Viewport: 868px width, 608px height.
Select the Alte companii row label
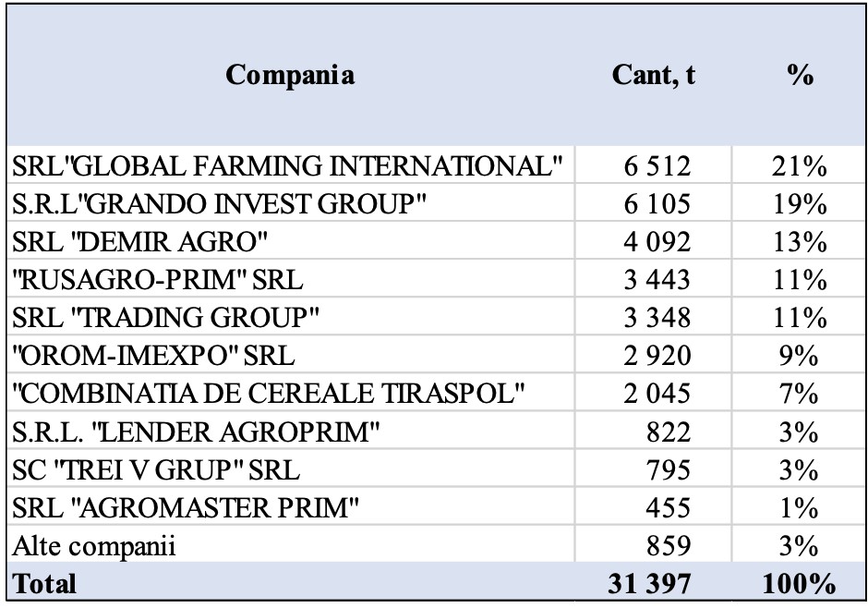click(93, 546)
